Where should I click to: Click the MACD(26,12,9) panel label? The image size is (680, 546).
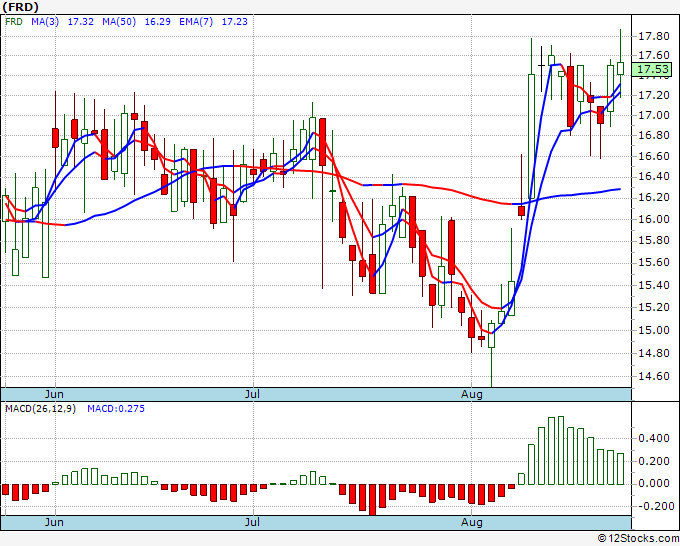click(x=40, y=409)
